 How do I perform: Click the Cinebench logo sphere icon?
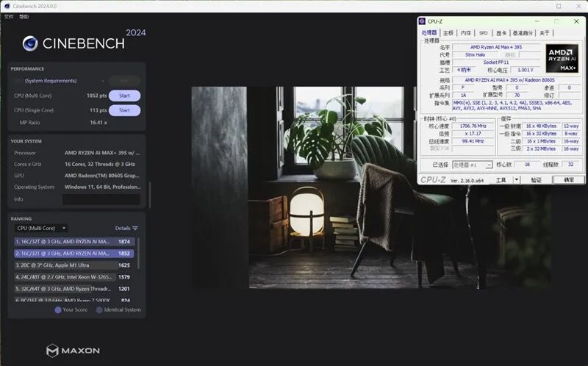30,43
